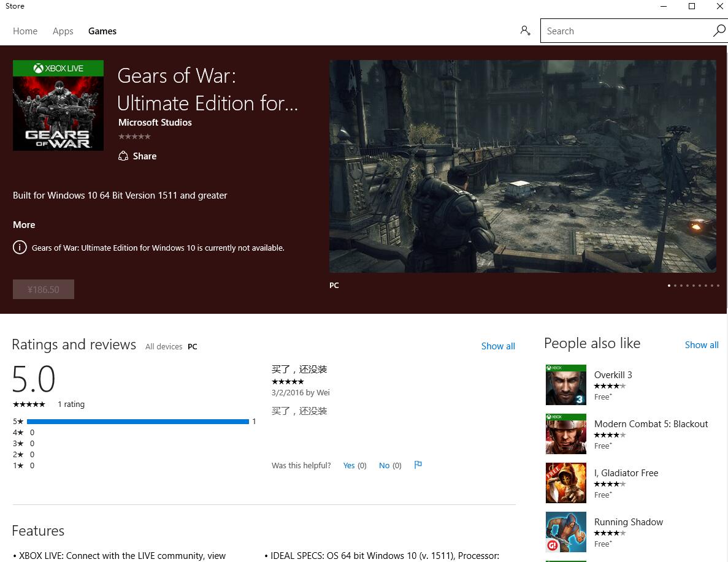This screenshot has height=562, width=728.
Task: Click the user account sign-in icon
Action: coord(525,31)
